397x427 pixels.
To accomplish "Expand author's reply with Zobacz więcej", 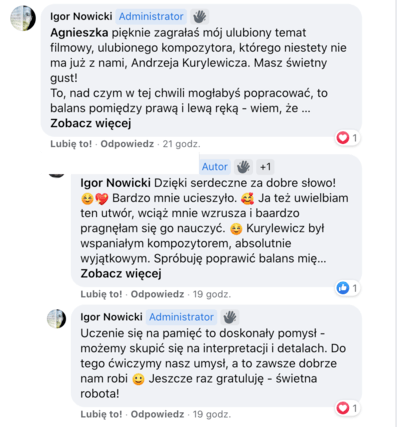I will click(121, 274).
